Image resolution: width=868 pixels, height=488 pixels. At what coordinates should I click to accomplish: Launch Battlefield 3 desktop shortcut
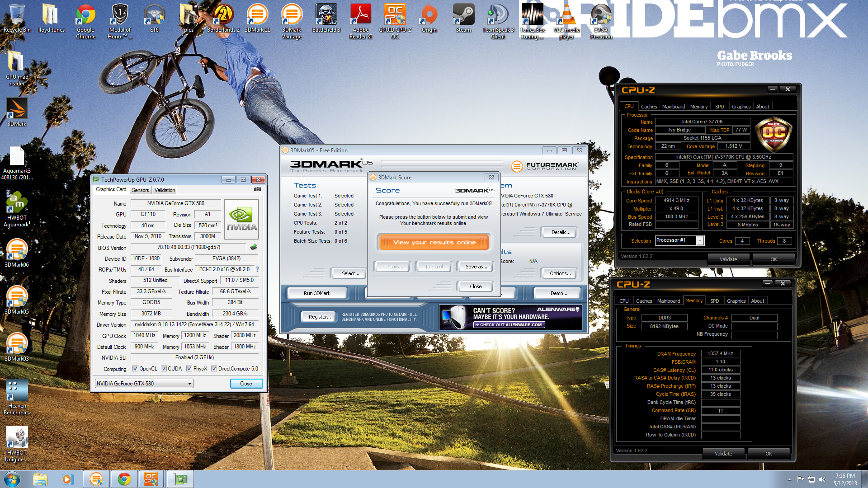[x=326, y=19]
